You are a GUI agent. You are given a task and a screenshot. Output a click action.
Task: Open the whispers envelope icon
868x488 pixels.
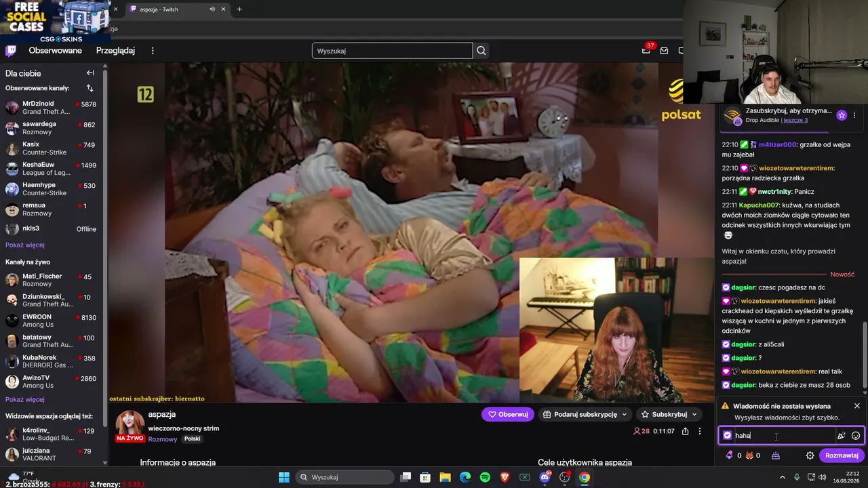[664, 51]
